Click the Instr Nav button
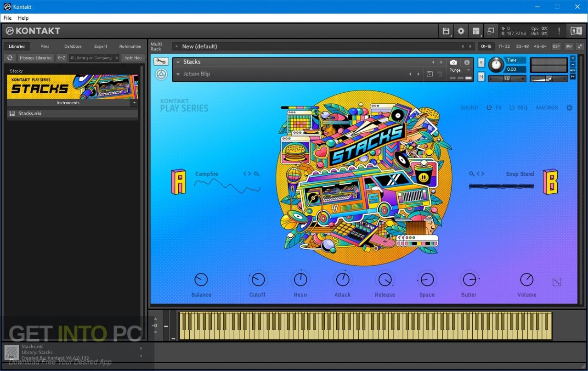Screen dimensions: 588x371 tap(133, 58)
